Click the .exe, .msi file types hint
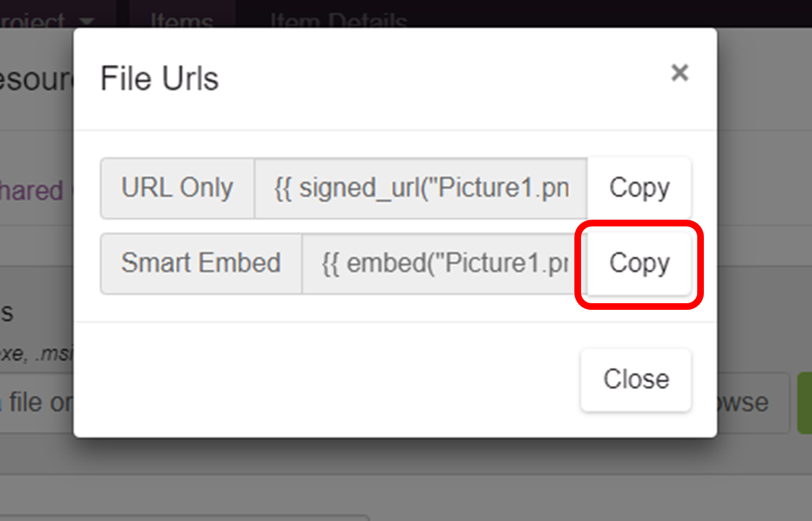Viewport: 812px width, 521px height. 37,354
